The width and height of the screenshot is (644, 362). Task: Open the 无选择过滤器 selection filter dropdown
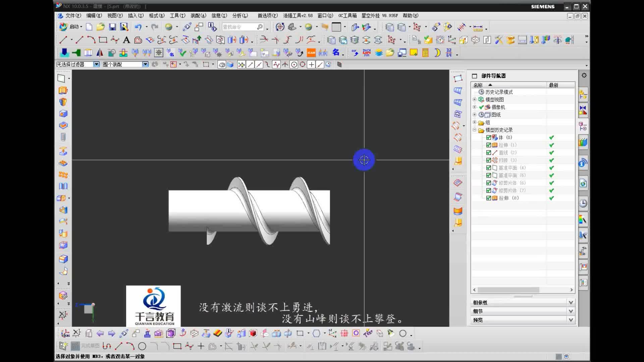tap(96, 64)
